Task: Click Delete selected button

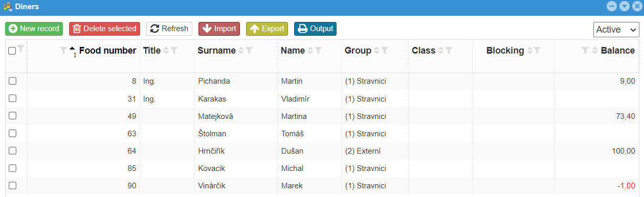Action: (x=104, y=29)
